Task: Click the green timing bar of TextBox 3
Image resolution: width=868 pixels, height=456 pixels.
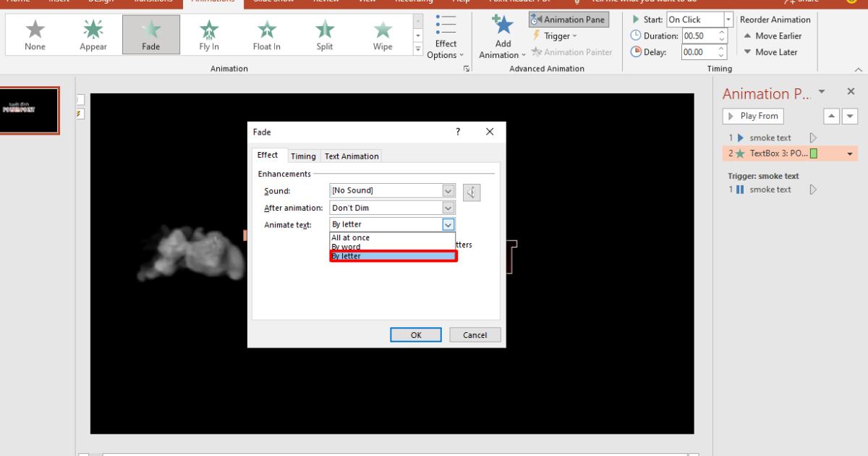Action: (x=814, y=153)
